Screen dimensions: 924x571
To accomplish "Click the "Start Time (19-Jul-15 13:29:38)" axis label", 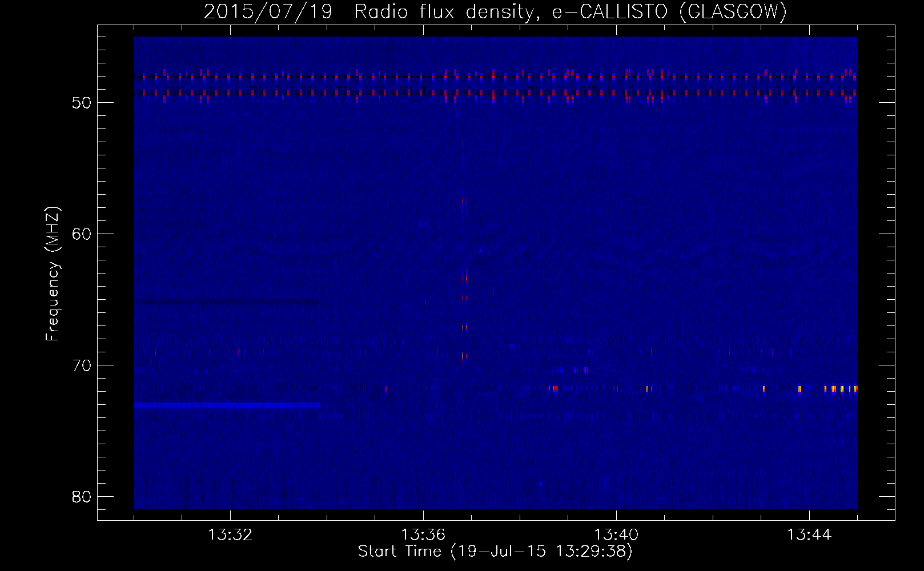I will click(495, 552).
